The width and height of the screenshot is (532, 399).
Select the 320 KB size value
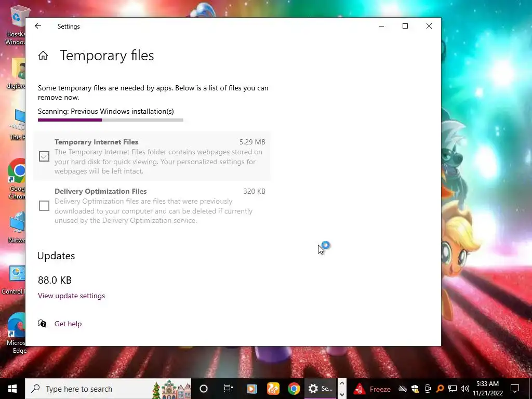pyautogui.click(x=254, y=191)
